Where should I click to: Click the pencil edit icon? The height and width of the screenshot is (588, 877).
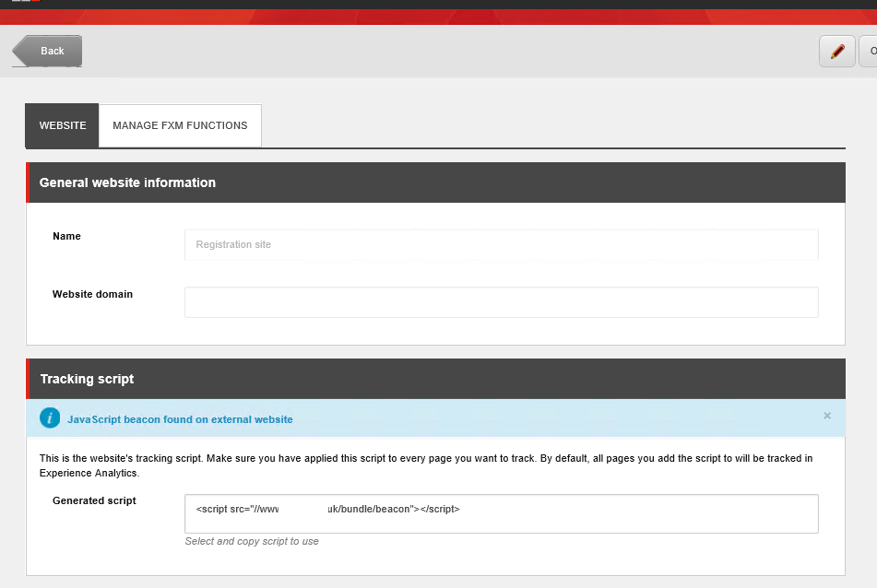[x=837, y=52]
